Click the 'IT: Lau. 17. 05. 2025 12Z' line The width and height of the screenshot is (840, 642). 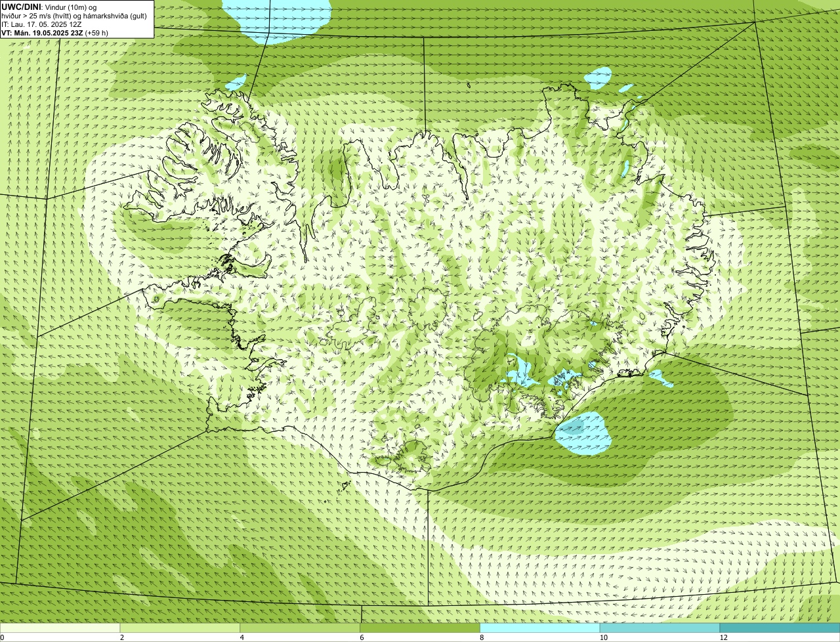(41, 24)
